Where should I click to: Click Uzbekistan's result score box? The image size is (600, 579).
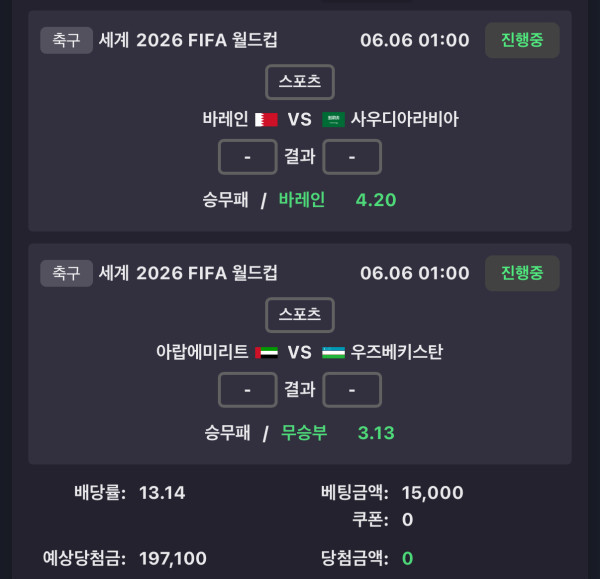[x=352, y=390]
